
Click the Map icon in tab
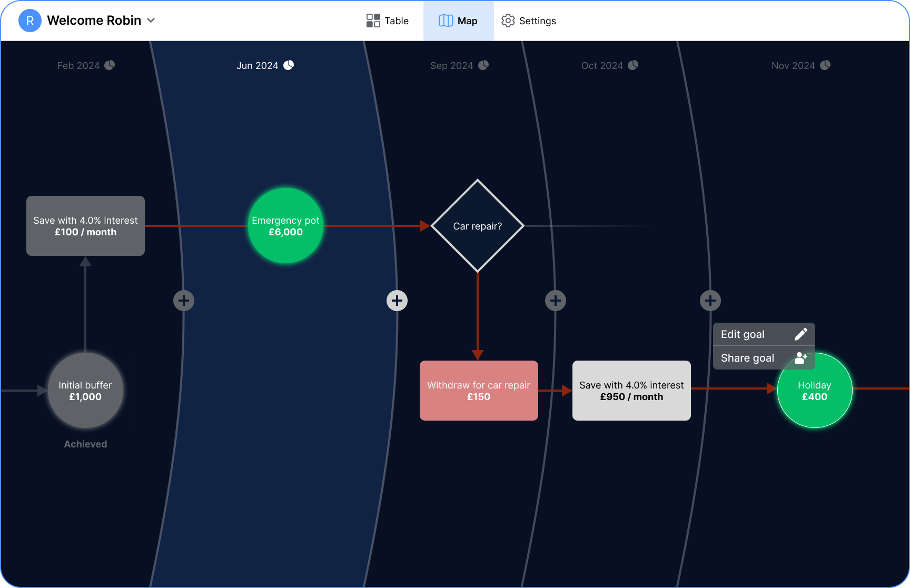pyautogui.click(x=446, y=21)
